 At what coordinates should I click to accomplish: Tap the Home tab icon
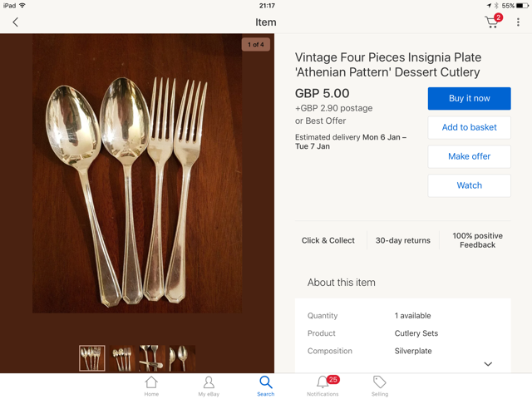coord(151,386)
